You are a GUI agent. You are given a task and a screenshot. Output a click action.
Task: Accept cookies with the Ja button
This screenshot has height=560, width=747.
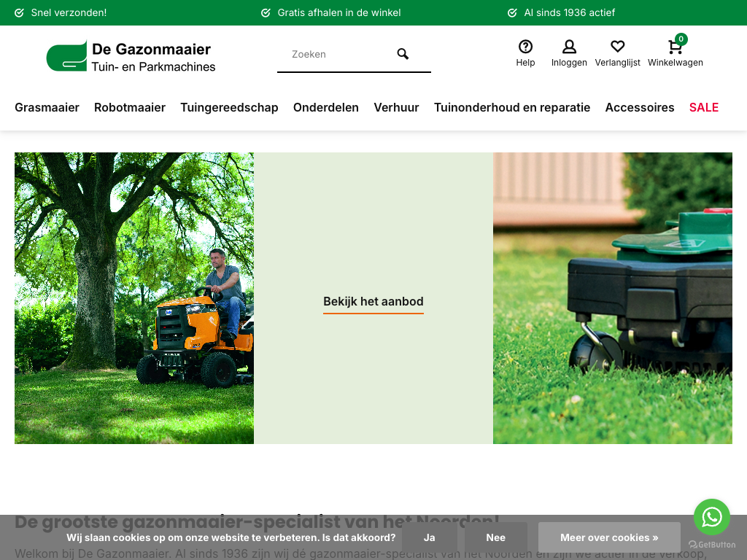429,537
